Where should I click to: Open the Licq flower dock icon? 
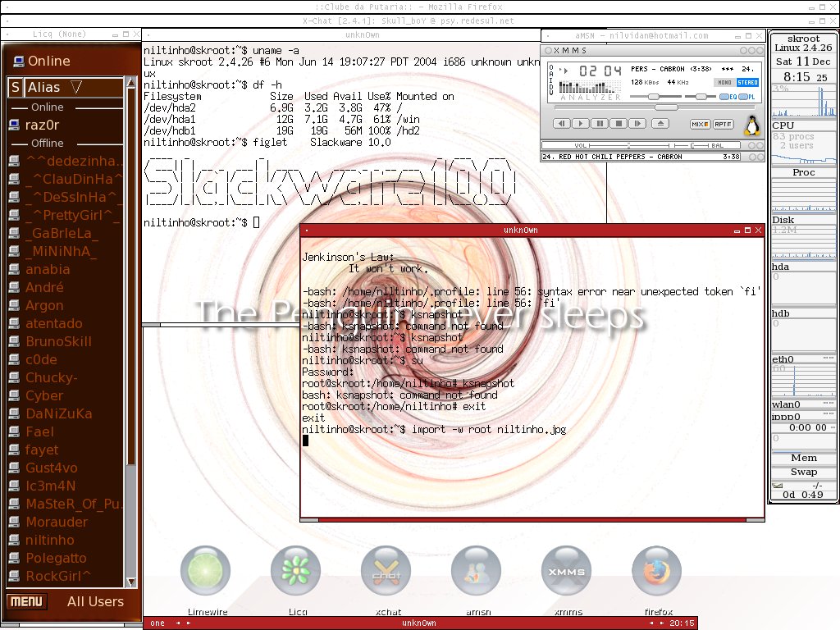(x=295, y=571)
